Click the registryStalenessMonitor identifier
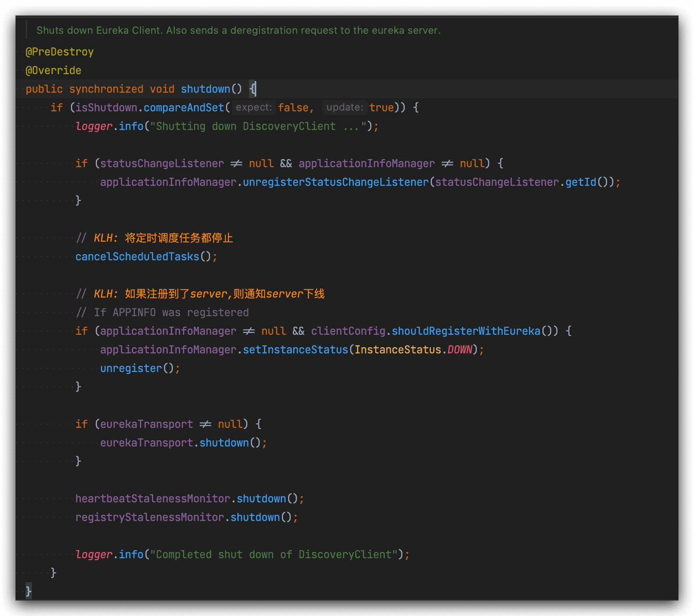The width and height of the screenshot is (694, 616). [150, 517]
